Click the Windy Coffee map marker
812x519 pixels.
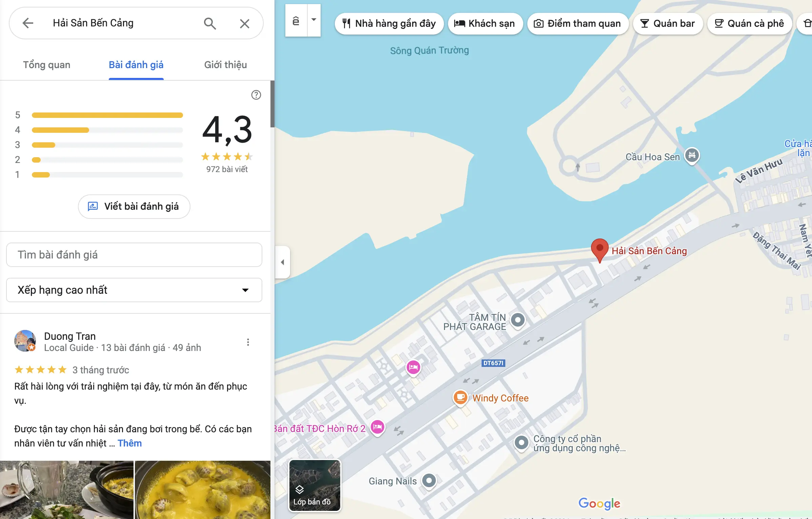point(460,397)
